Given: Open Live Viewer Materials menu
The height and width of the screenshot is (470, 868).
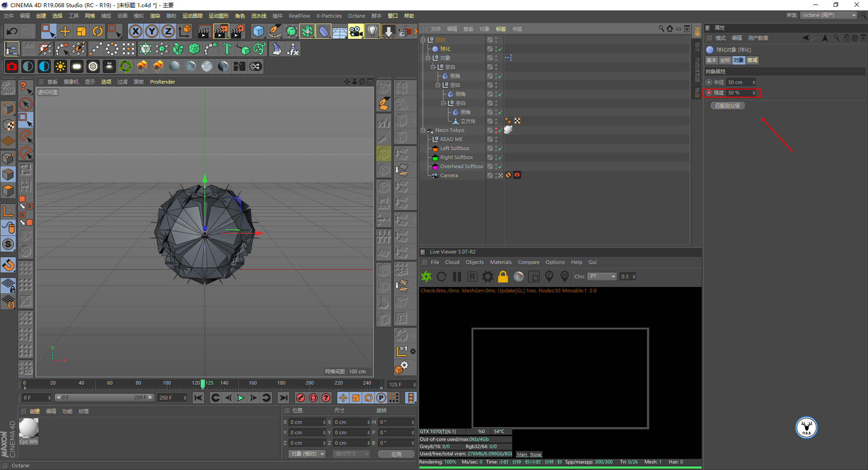Looking at the screenshot, I should point(500,262).
